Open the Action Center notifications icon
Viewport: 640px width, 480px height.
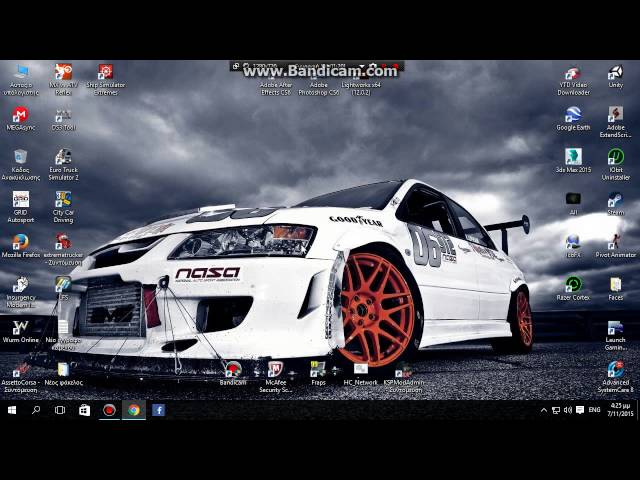pos(580,410)
